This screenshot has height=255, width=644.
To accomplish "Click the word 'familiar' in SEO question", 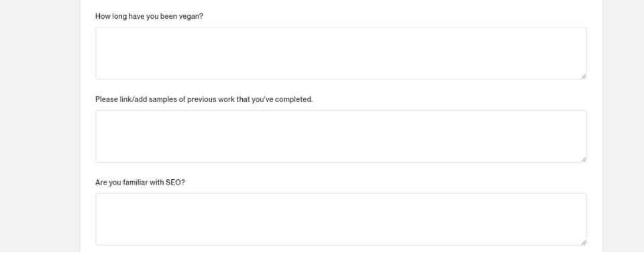I will point(135,183).
